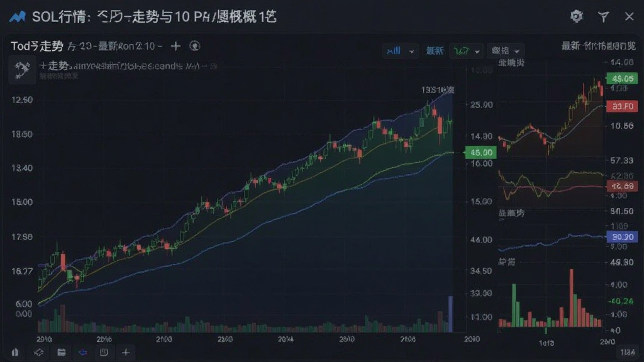Open the green line-style dropdown above the chart
This screenshot has height=362, width=644.
click(466, 51)
